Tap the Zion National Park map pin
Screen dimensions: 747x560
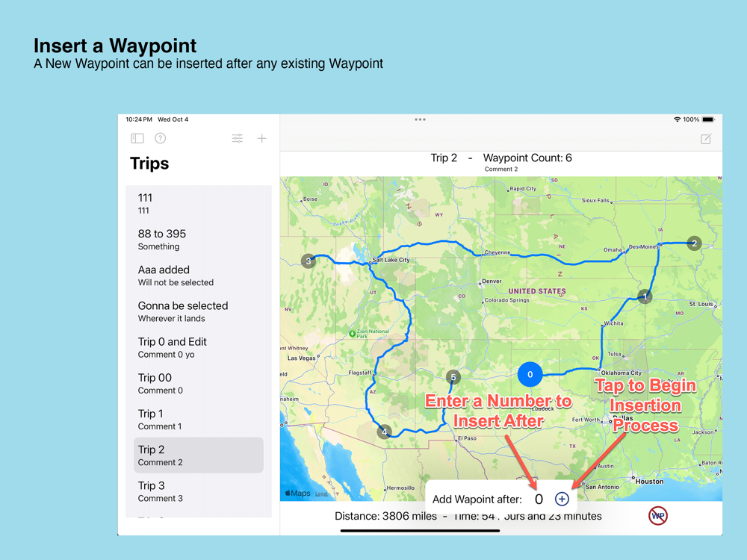352,333
